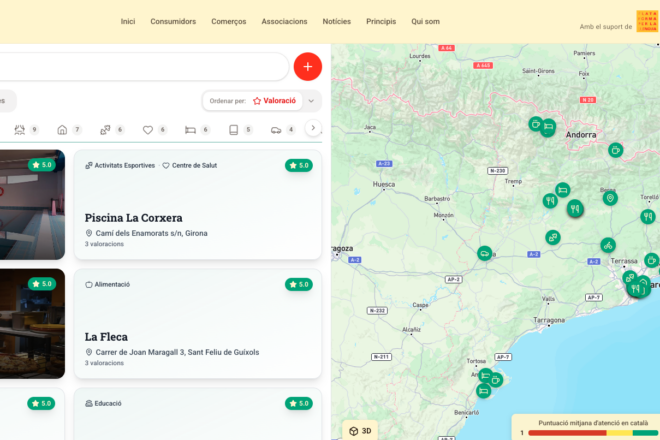Click the yellow segment of the rating legend
Viewport: 660px width, 440px height.
(x=619, y=433)
